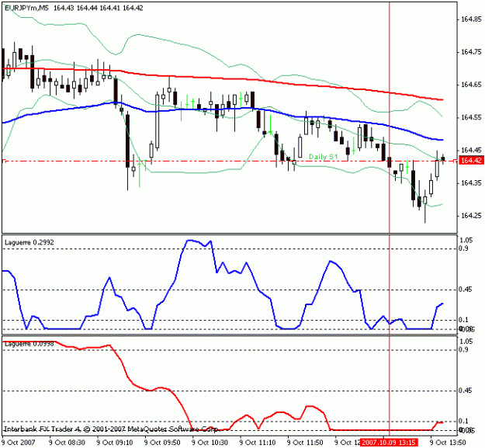Click the 164.25 price axis label

click(471, 216)
